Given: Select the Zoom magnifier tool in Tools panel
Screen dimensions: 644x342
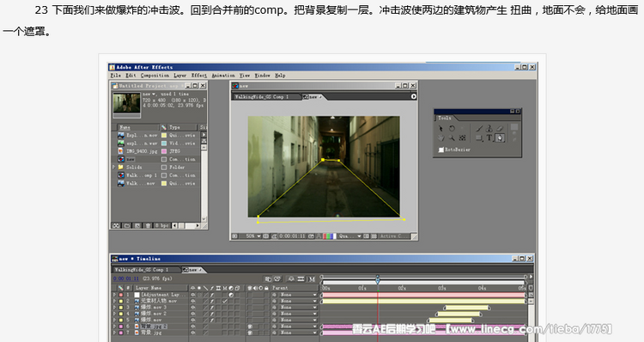Looking at the screenshot, I should click(x=452, y=138).
